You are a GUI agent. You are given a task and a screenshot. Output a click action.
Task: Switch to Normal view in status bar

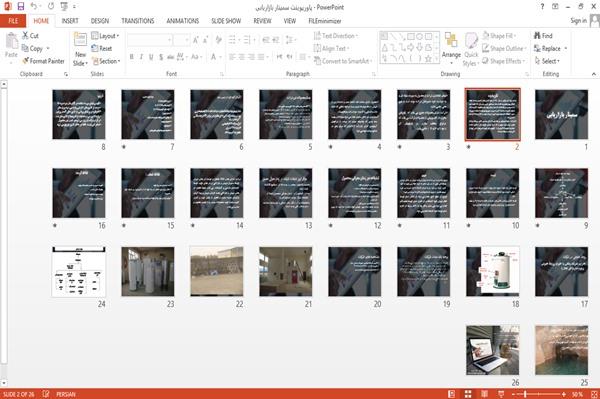tap(452, 394)
